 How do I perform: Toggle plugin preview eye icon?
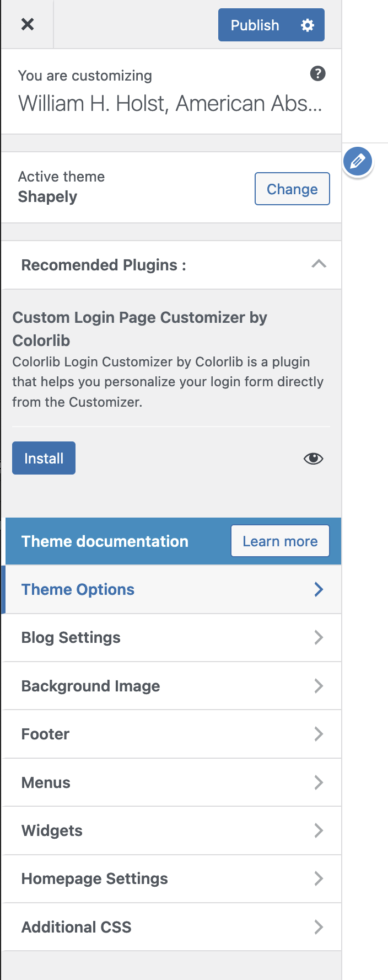point(313,459)
